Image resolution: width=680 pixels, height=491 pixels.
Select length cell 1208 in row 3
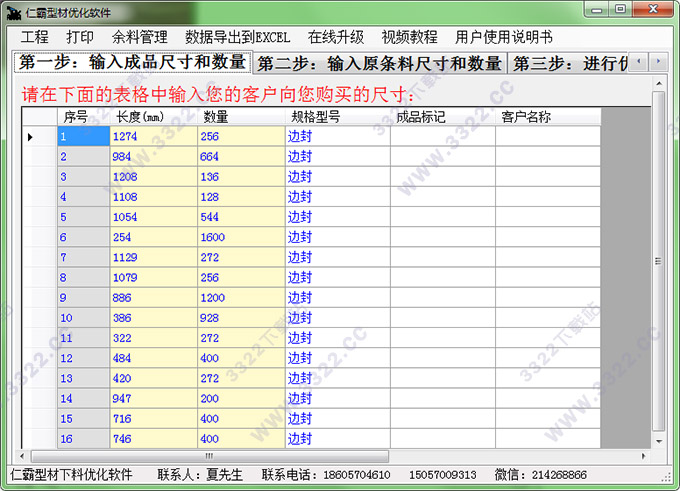(x=154, y=177)
